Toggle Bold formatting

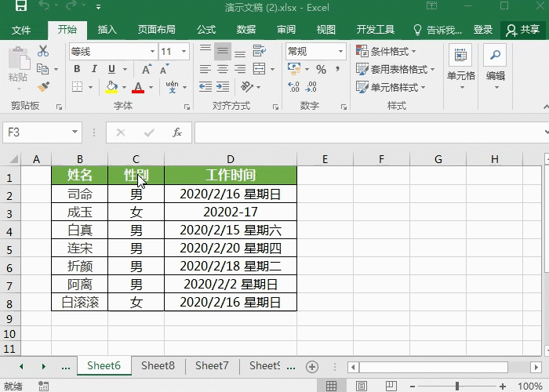point(77,69)
